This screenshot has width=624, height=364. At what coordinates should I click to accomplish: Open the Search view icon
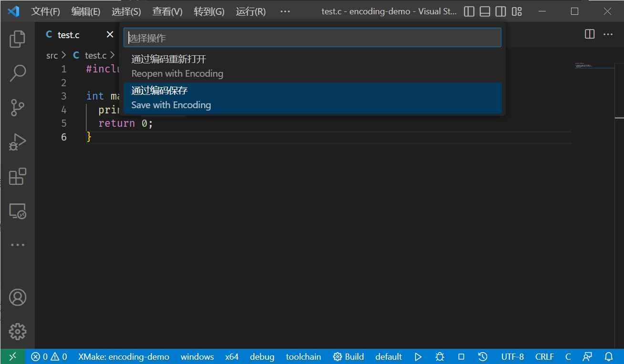(x=18, y=73)
